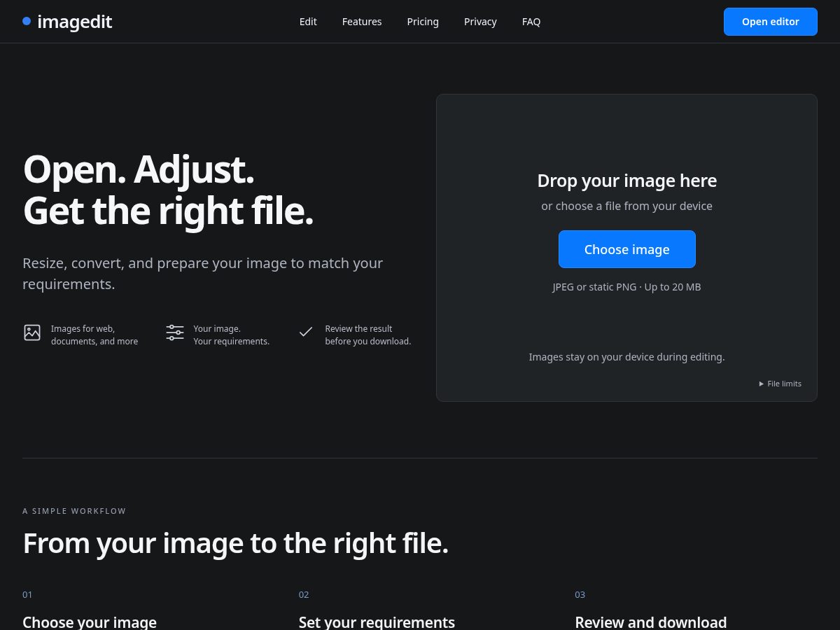Click the step number 03
Image resolution: width=840 pixels, height=630 pixels.
tap(580, 594)
